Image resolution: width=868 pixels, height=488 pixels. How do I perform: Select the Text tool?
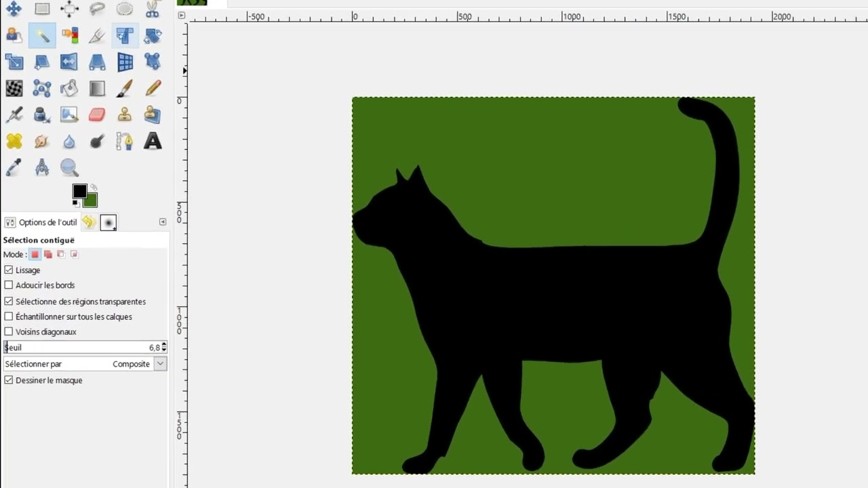tap(153, 141)
